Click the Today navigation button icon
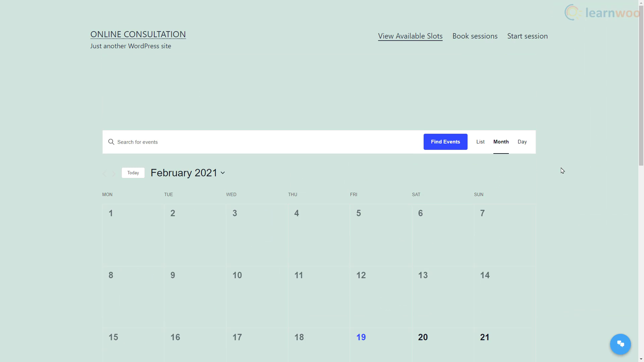The height and width of the screenshot is (362, 644). pyautogui.click(x=133, y=172)
